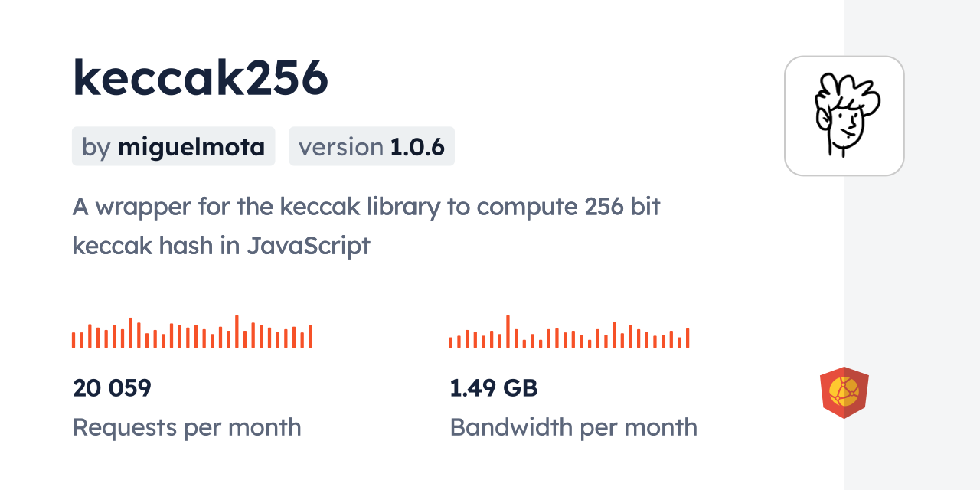Click the "1.49 GB" bandwidth value
The image size is (980, 490).
493,388
